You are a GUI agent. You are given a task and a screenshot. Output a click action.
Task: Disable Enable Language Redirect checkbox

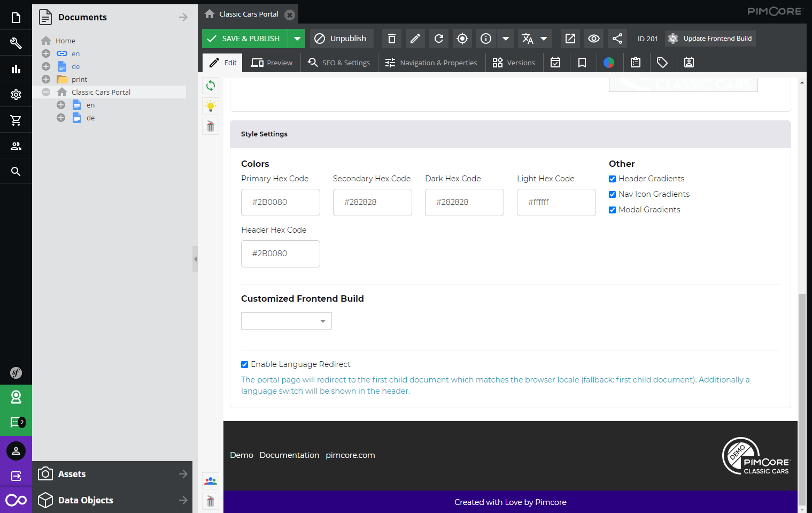click(244, 364)
